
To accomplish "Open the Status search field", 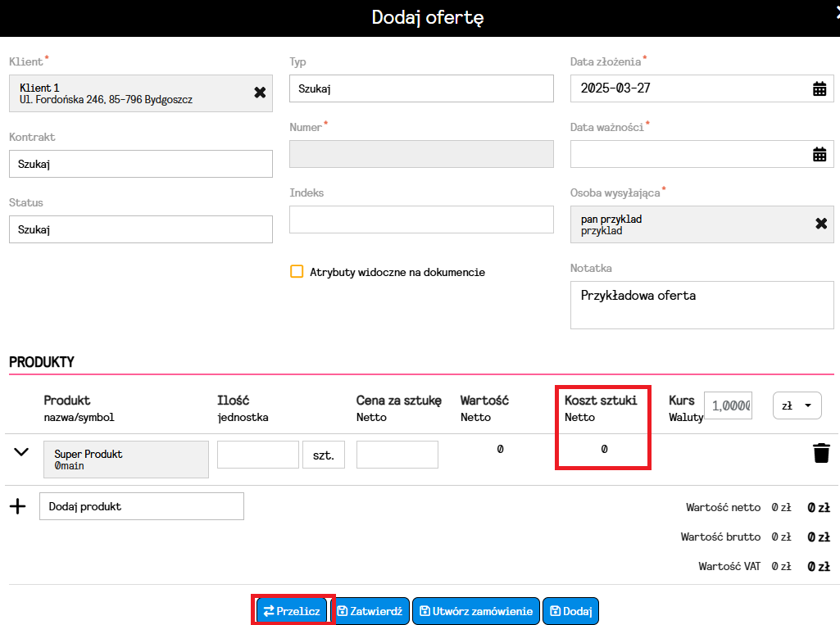I will click(x=140, y=229).
